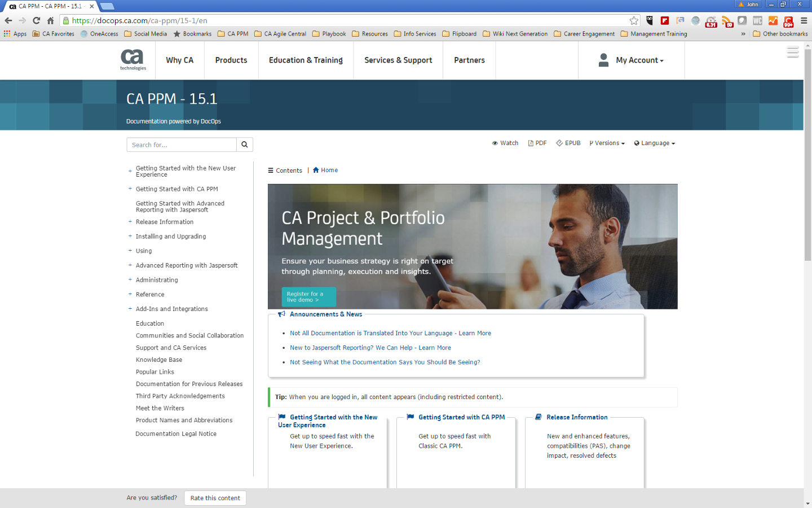The height and width of the screenshot is (508, 812).
Task: Click the browser forward arrow
Action: coord(22,20)
